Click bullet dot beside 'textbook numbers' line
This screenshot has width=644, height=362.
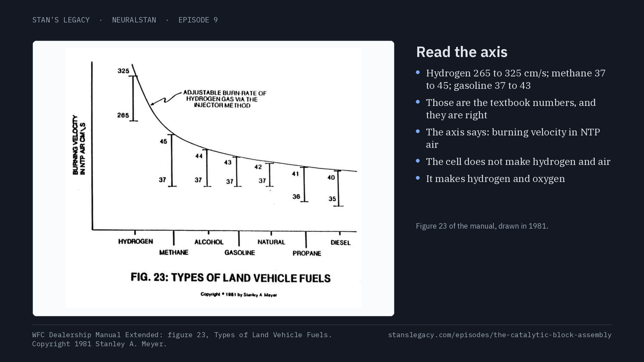(418, 102)
